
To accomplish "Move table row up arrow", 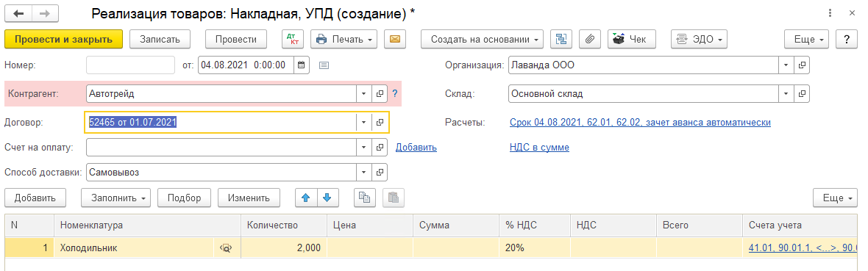I will pyautogui.click(x=306, y=198).
